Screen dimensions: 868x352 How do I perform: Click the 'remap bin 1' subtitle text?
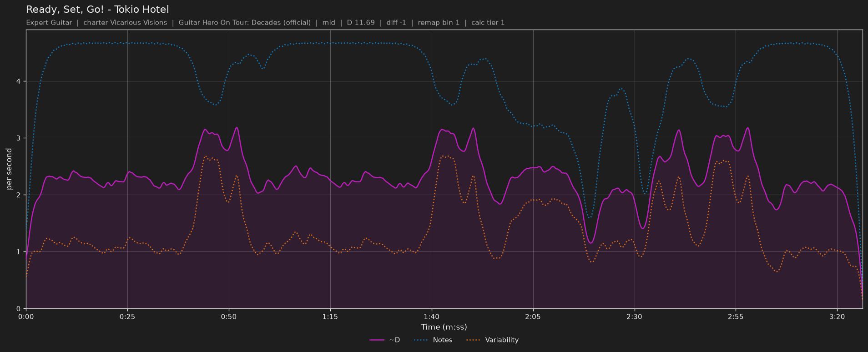(439, 23)
